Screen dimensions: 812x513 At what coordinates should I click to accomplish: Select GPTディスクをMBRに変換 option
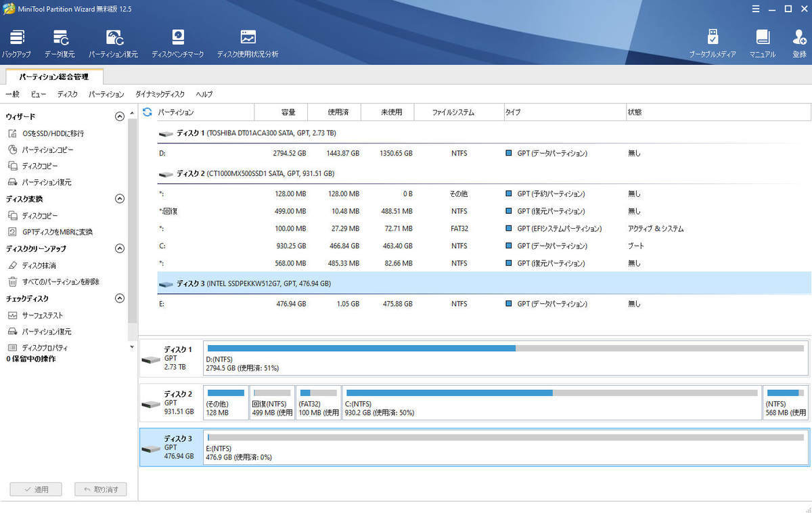(50, 231)
